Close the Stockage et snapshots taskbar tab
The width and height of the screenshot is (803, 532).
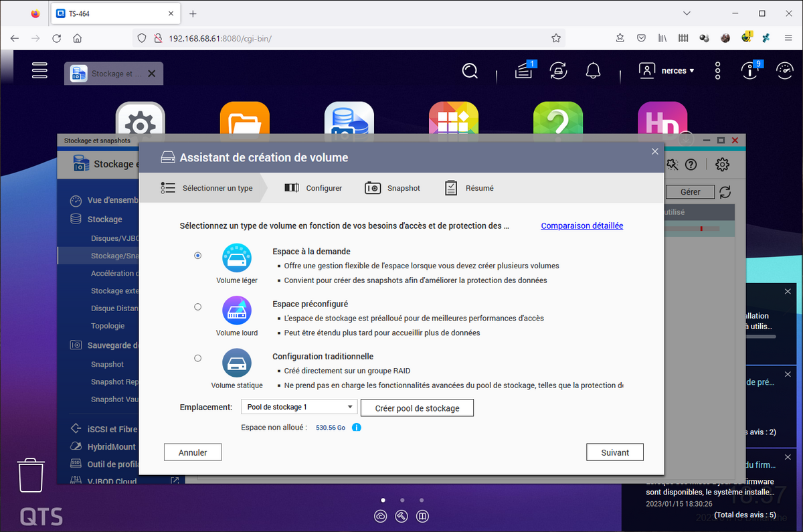pos(152,74)
